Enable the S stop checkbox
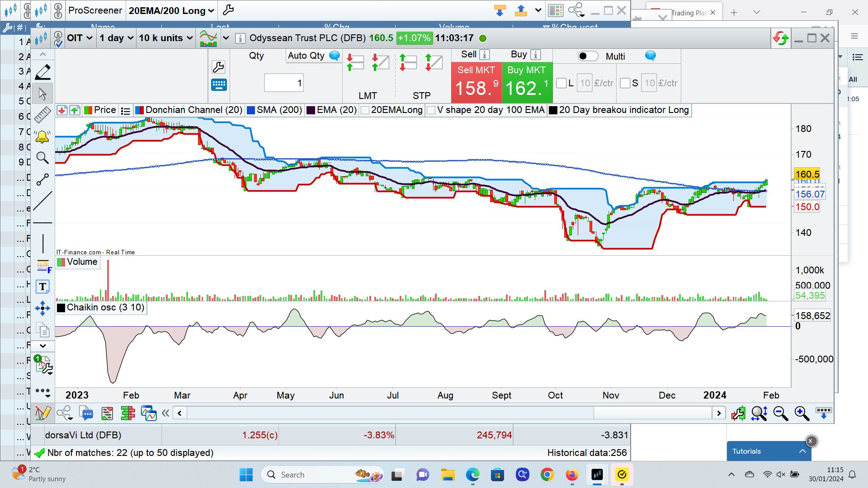868x488 pixels. (625, 83)
